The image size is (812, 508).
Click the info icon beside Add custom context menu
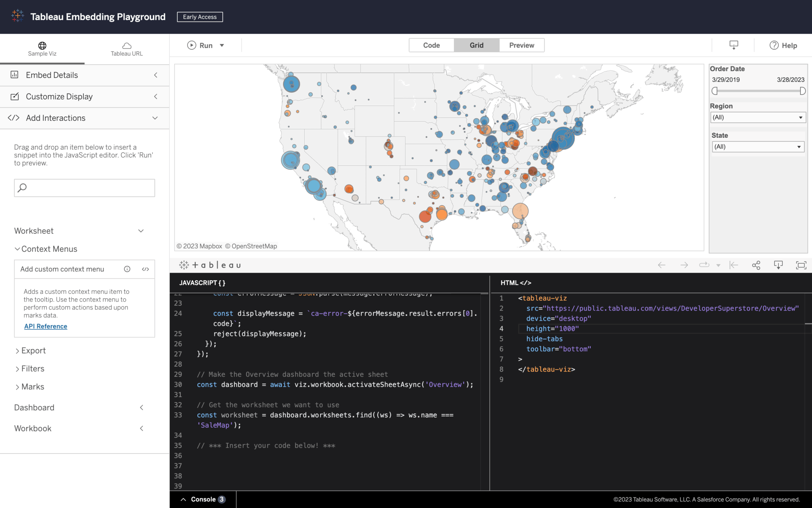click(127, 269)
